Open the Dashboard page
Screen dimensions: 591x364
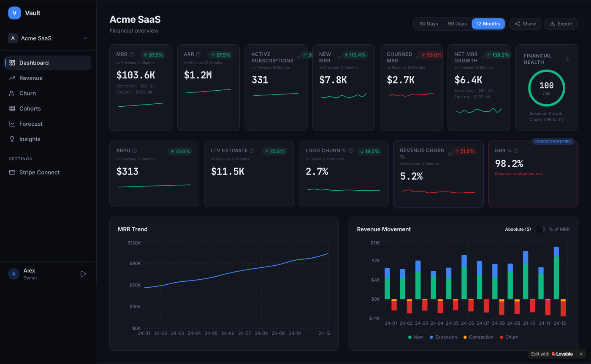tap(48, 63)
